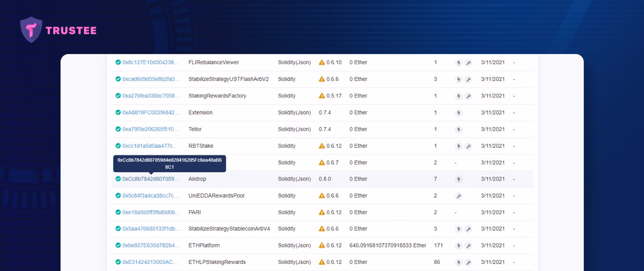Click the wrench icon in ETHPlatform row
This screenshot has height=271, width=644.
pyautogui.click(x=469, y=246)
